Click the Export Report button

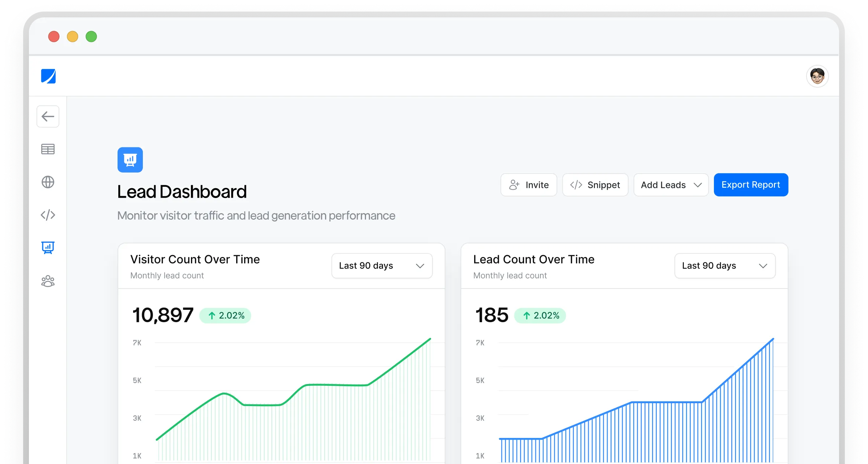click(751, 185)
